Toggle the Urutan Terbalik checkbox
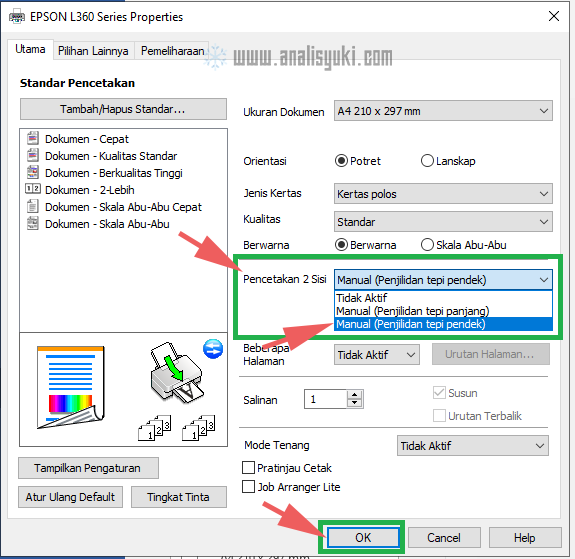 439,416
